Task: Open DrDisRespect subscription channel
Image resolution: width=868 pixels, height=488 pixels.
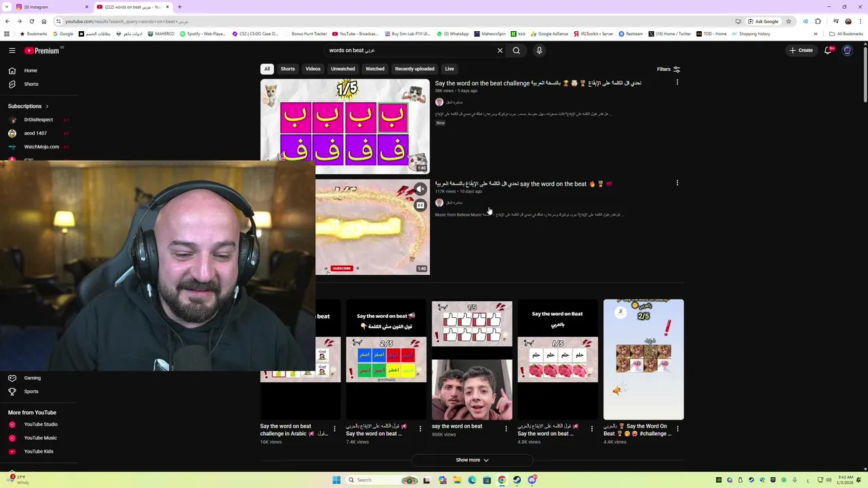Action: (39, 120)
